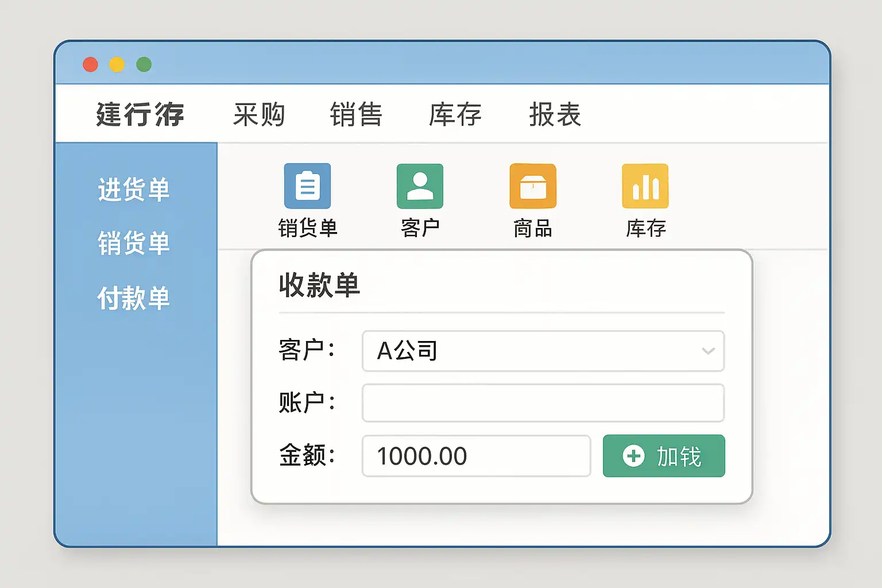Image resolution: width=882 pixels, height=588 pixels.
Task: Open the 销货单 clipboard icon in the toolbar
Action: (307, 186)
